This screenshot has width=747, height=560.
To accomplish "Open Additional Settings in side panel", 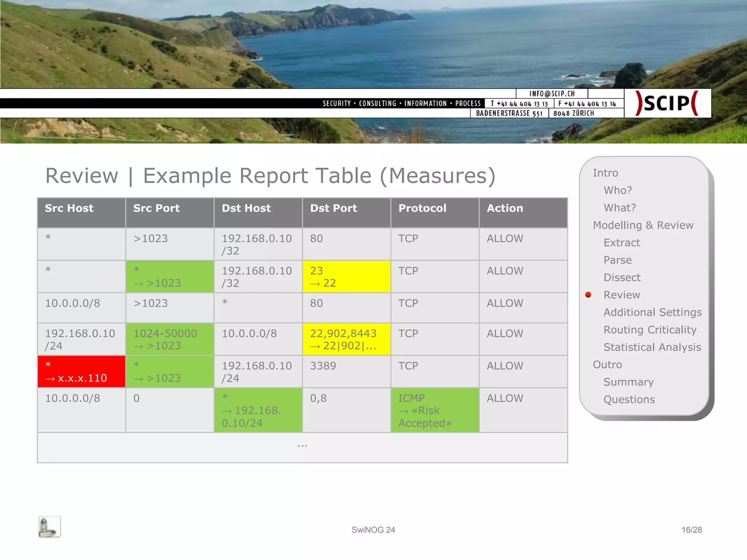I will (x=652, y=312).
